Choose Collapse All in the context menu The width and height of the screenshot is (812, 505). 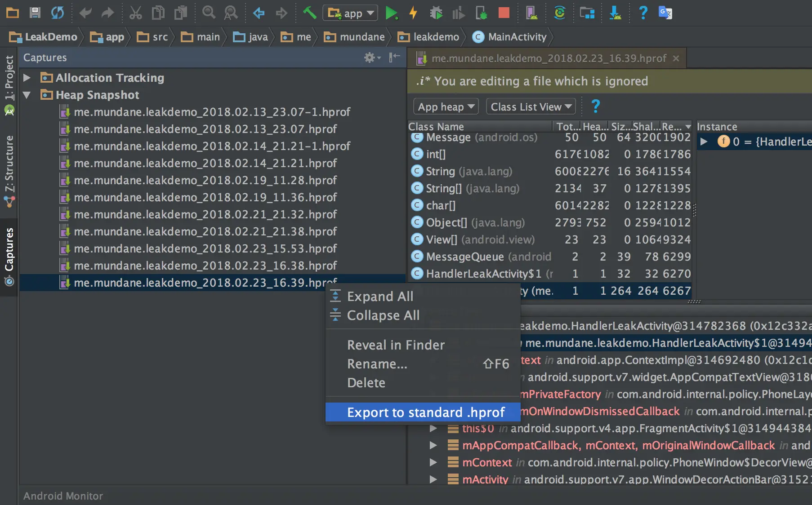(x=423, y=315)
